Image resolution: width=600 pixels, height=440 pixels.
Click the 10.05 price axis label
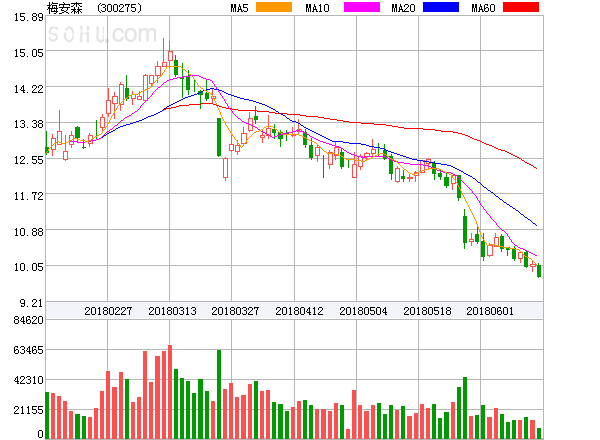pyautogui.click(x=29, y=267)
